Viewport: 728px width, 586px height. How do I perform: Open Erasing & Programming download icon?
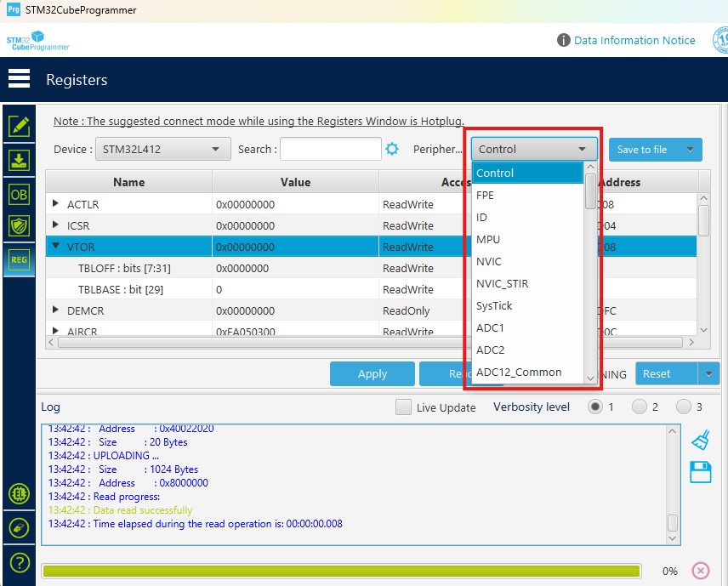click(x=19, y=160)
